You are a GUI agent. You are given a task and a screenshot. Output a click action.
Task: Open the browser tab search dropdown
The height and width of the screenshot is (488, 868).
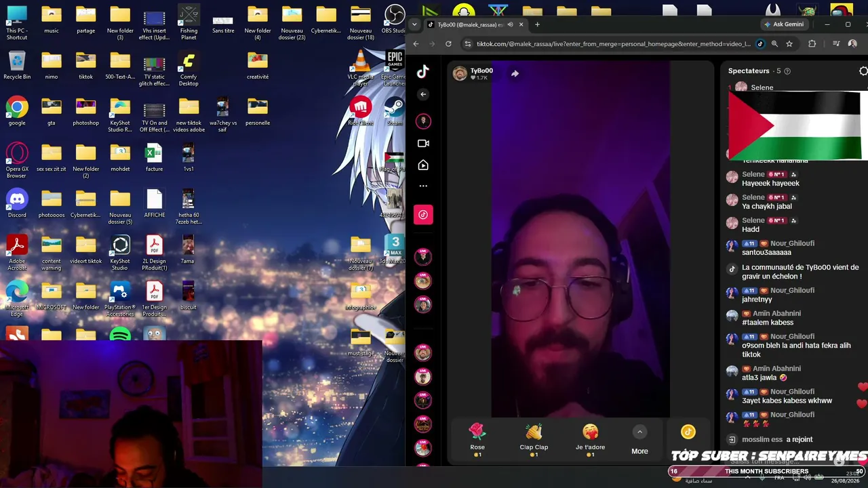pyautogui.click(x=414, y=24)
